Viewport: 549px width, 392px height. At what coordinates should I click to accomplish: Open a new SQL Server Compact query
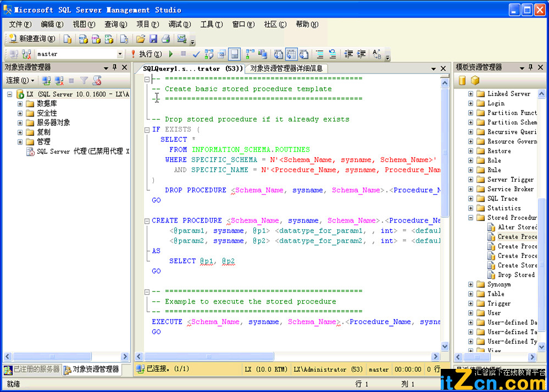coord(124,39)
